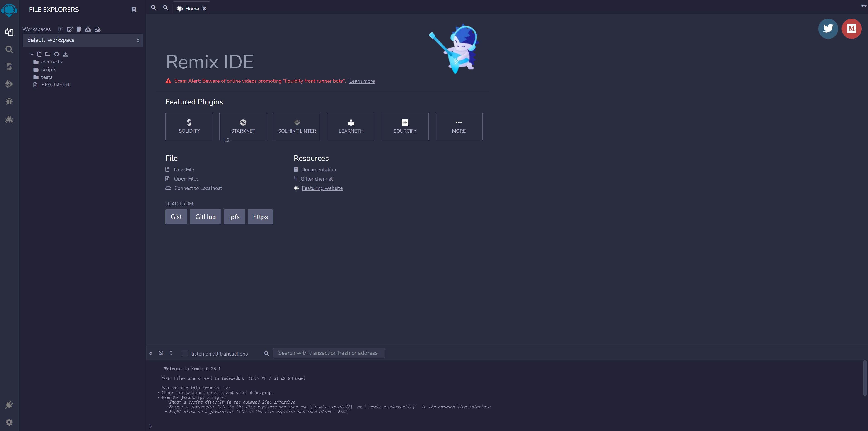
Task: Open the Twitter round icon
Action: [828, 29]
